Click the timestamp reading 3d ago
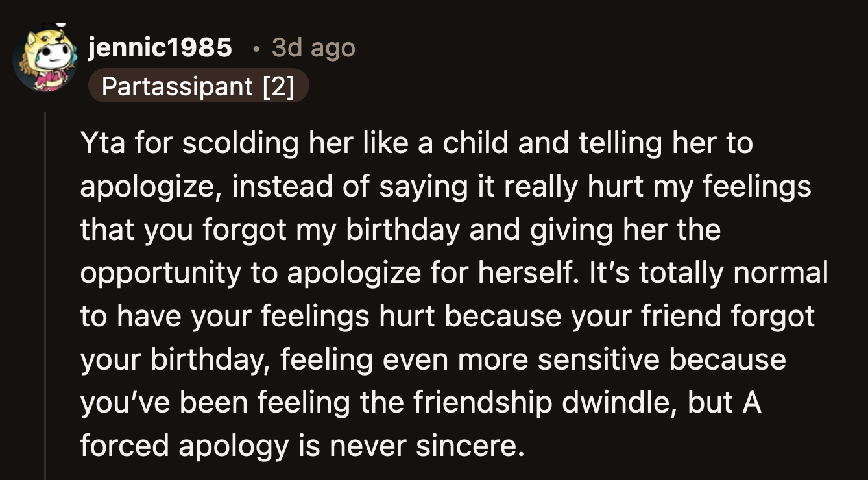Image resolution: width=868 pixels, height=480 pixels. pyautogui.click(x=312, y=47)
